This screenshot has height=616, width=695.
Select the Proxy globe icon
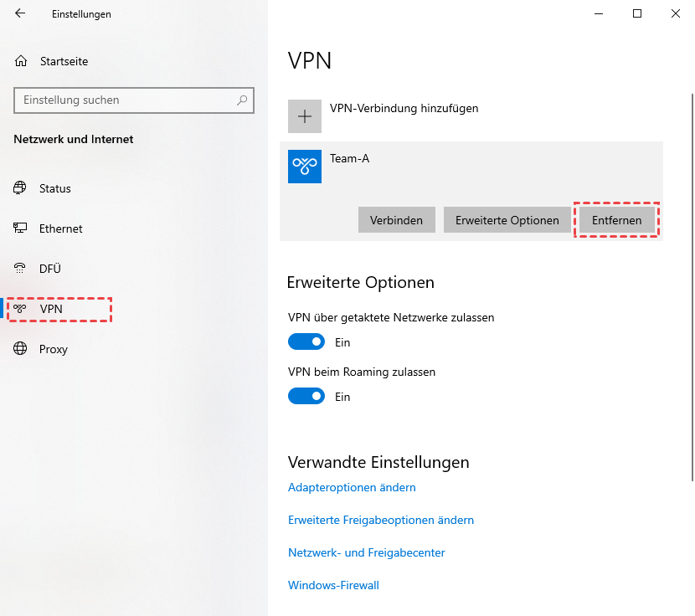click(20, 349)
